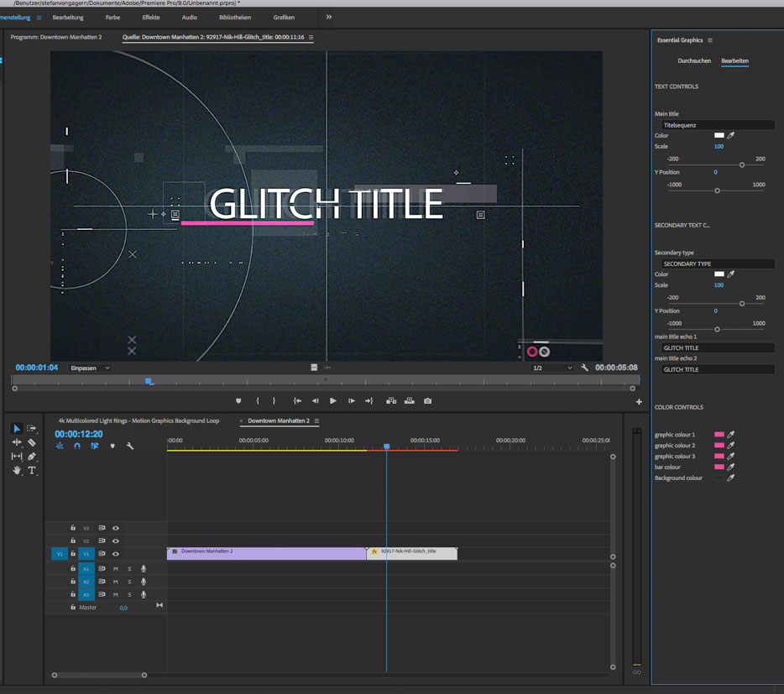The image size is (784, 694).
Task: Expand the workspace overflow chevrons
Action: pos(328,17)
